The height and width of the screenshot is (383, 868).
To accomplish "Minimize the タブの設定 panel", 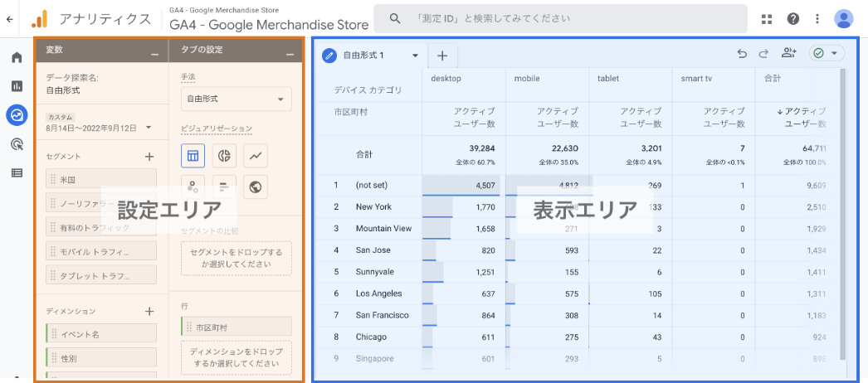I will click(x=290, y=54).
